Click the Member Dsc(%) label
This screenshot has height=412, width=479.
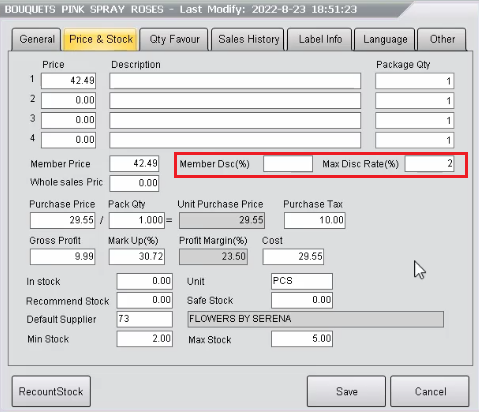[x=214, y=164]
